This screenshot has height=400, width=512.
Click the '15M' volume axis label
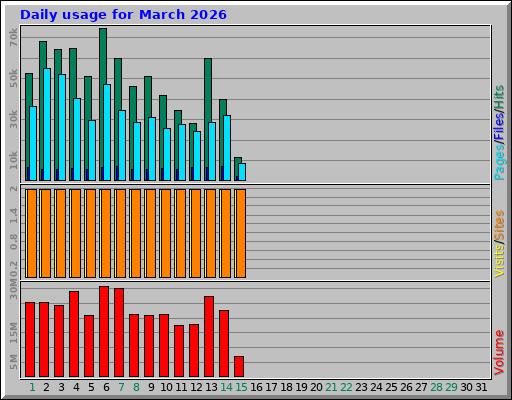point(13,333)
